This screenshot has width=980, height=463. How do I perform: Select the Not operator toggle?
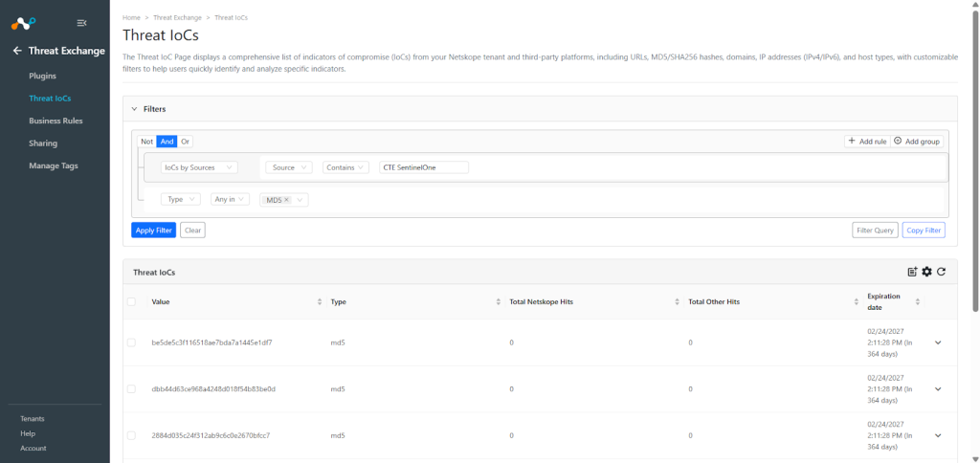click(146, 142)
